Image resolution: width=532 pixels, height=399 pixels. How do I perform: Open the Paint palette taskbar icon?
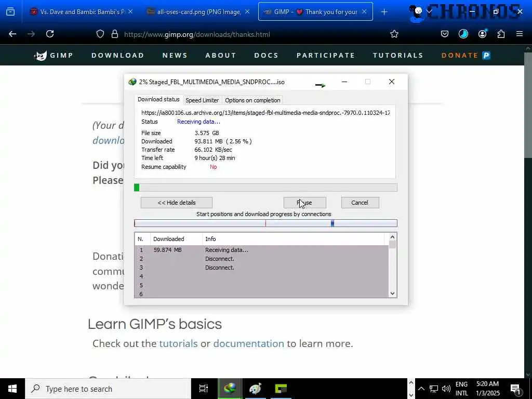[x=255, y=389]
